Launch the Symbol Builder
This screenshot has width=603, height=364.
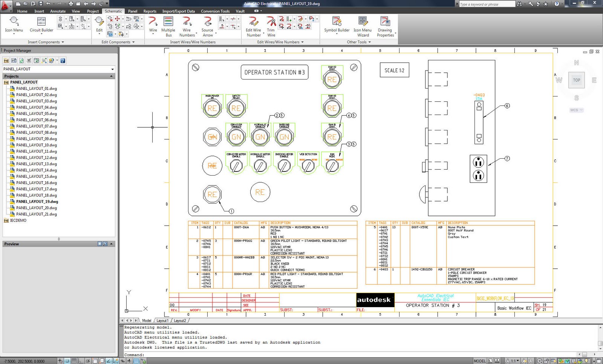tap(336, 25)
